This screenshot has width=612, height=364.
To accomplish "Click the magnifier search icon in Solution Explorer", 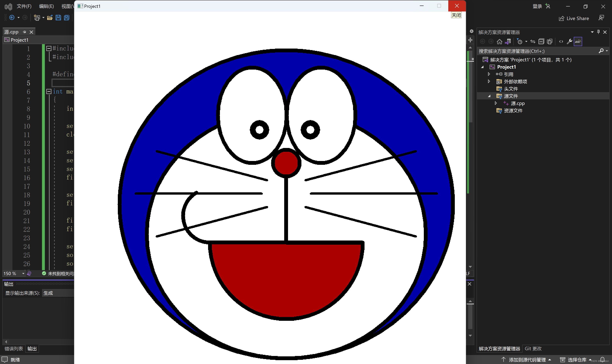I will [601, 51].
